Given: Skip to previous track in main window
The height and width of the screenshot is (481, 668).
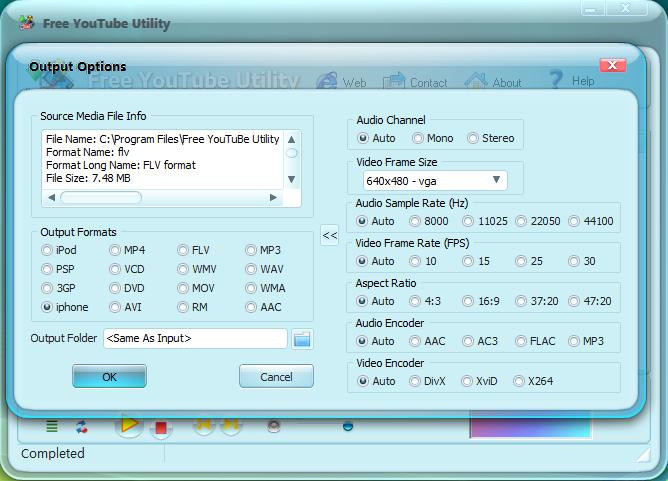Looking at the screenshot, I should coord(204,424).
